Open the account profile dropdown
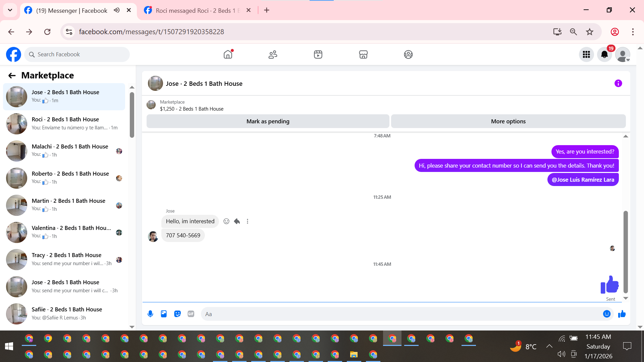This screenshot has height=362, width=644. tap(623, 54)
